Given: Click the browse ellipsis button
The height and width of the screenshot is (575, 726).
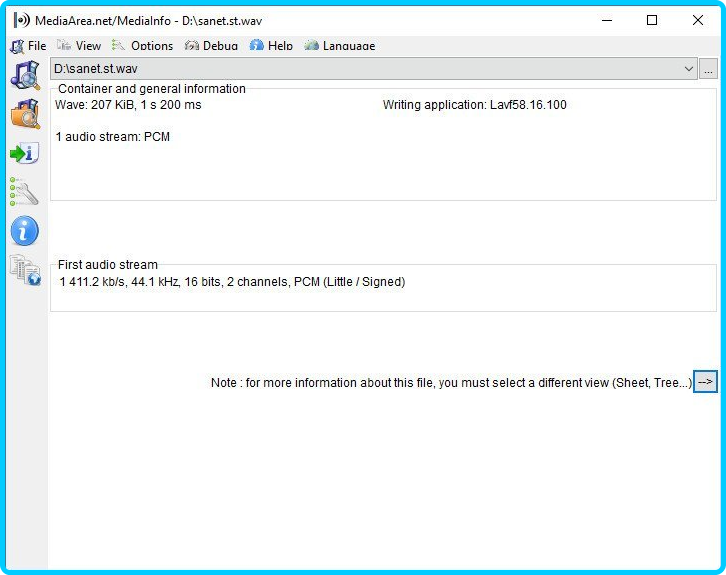Looking at the screenshot, I should click(x=708, y=69).
